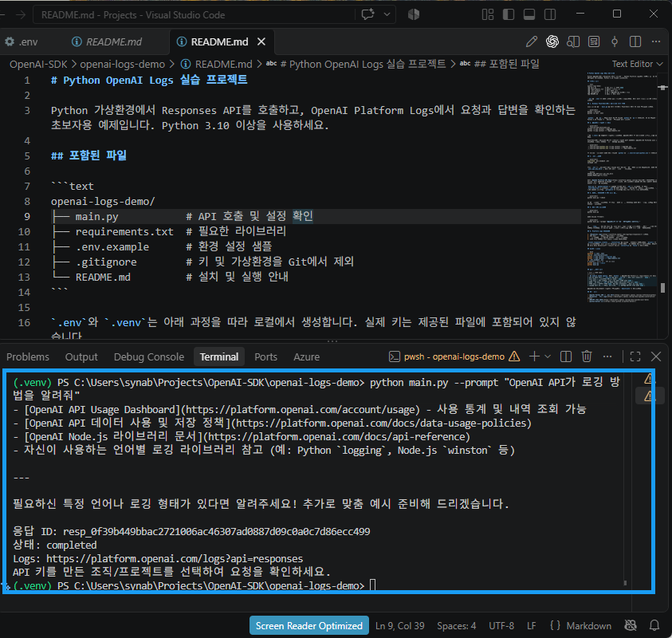672x638 pixels.
Task: Open the terminal launch profile dropdown chevron
Action: (548, 356)
